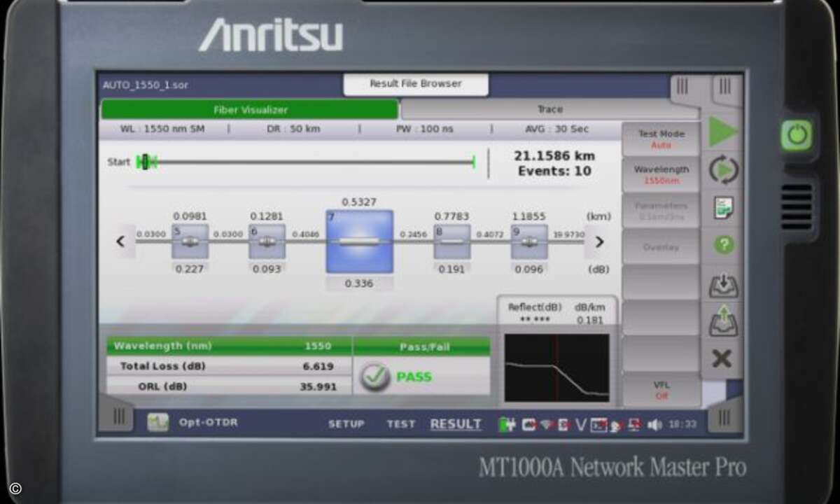Image resolution: width=840 pixels, height=504 pixels.
Task: Click the dB/km value 0.181
Action: click(590, 321)
